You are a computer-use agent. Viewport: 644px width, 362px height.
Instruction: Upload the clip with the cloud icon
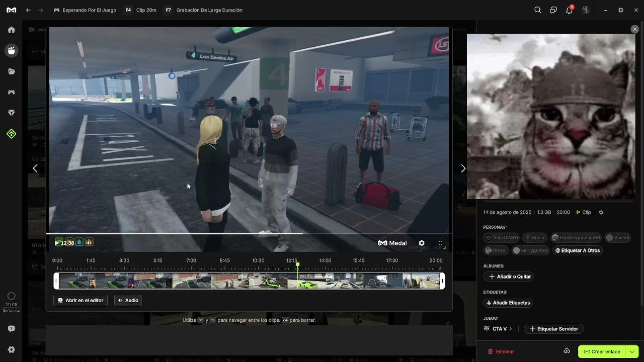click(567, 351)
